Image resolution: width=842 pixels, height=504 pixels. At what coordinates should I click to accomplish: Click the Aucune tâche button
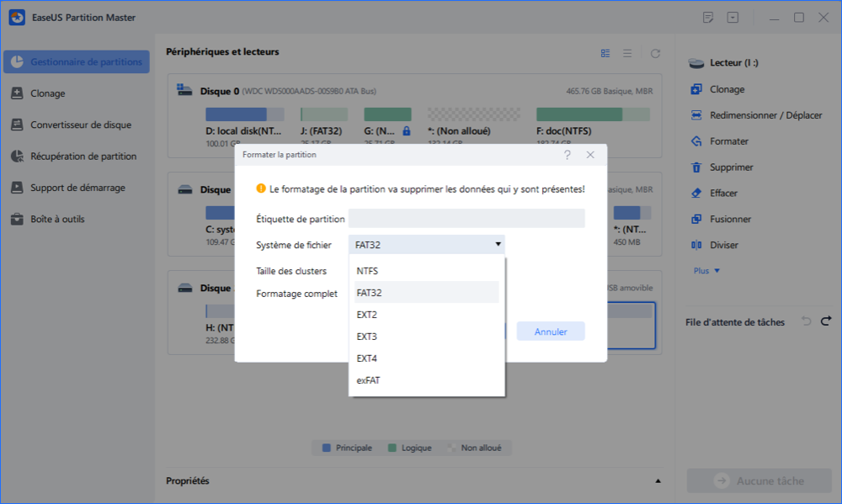pyautogui.click(x=759, y=480)
